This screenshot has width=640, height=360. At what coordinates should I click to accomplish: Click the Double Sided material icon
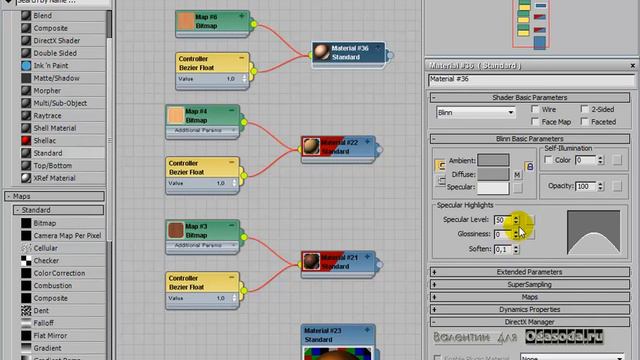click(26, 53)
